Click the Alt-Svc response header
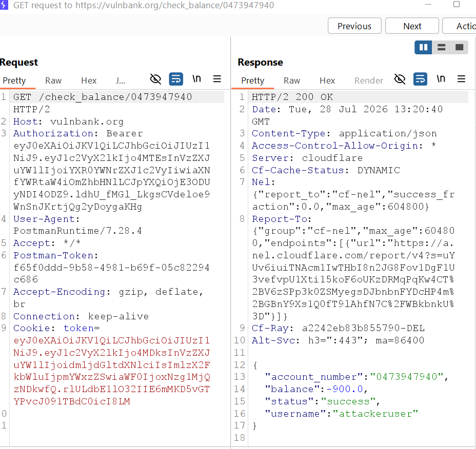This screenshot has height=449, width=476. click(338, 340)
